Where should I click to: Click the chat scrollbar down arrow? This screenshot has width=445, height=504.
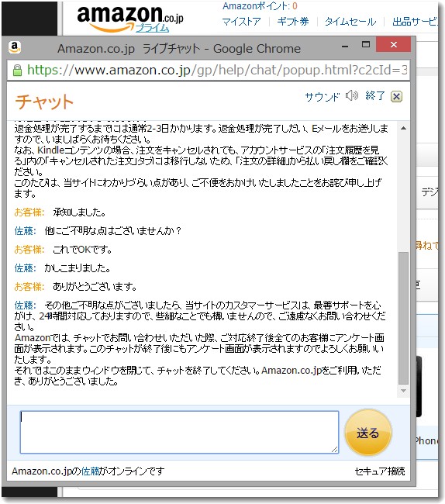pyautogui.click(x=403, y=391)
